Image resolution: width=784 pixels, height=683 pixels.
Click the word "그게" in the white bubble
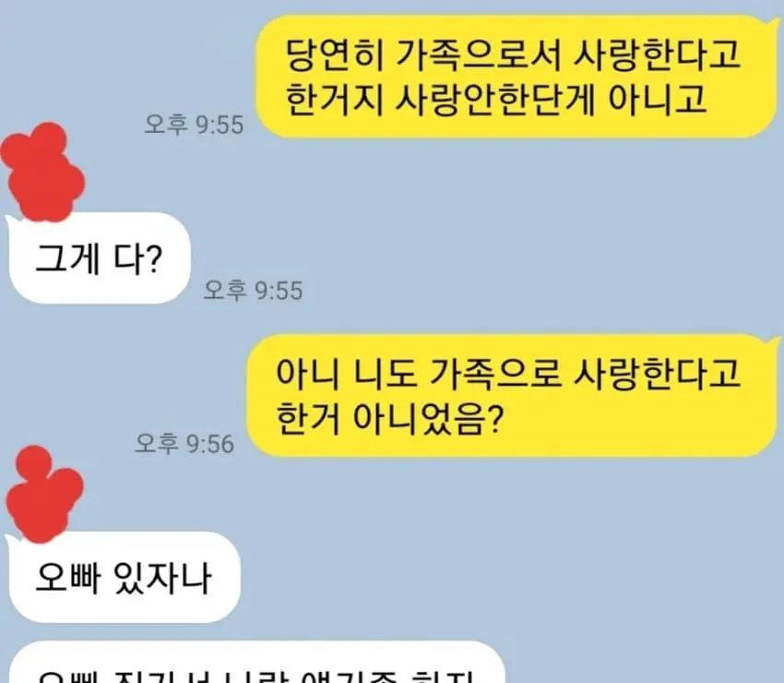[x=67, y=258]
